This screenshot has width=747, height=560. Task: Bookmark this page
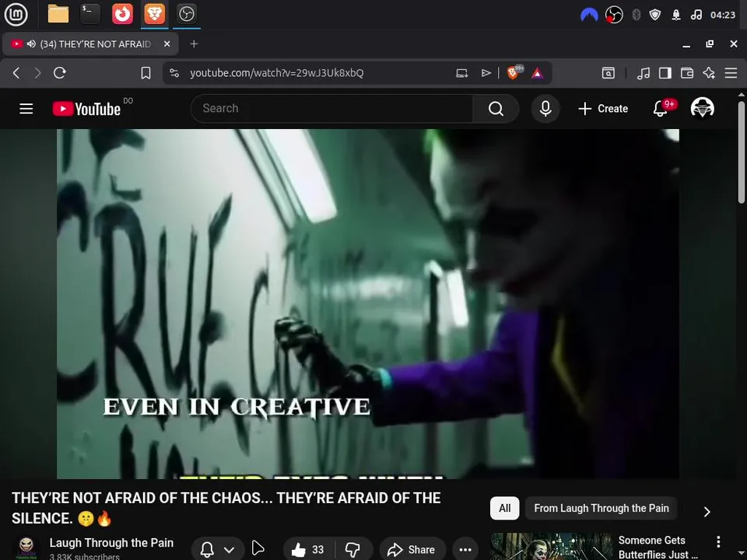click(x=146, y=73)
